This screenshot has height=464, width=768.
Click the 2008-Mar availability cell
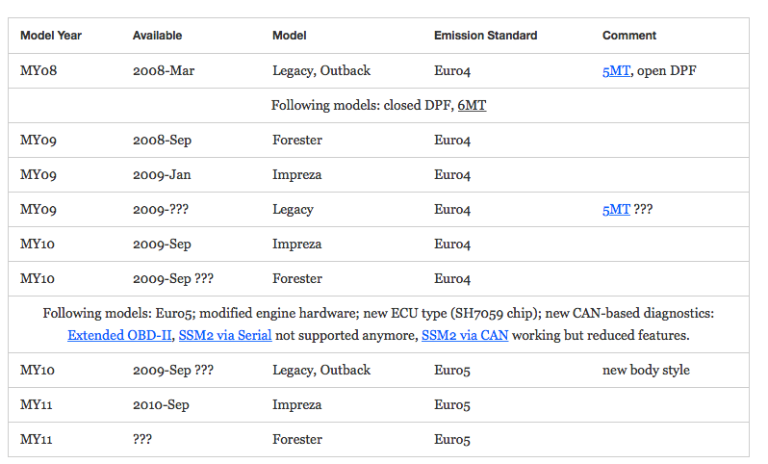point(161,71)
